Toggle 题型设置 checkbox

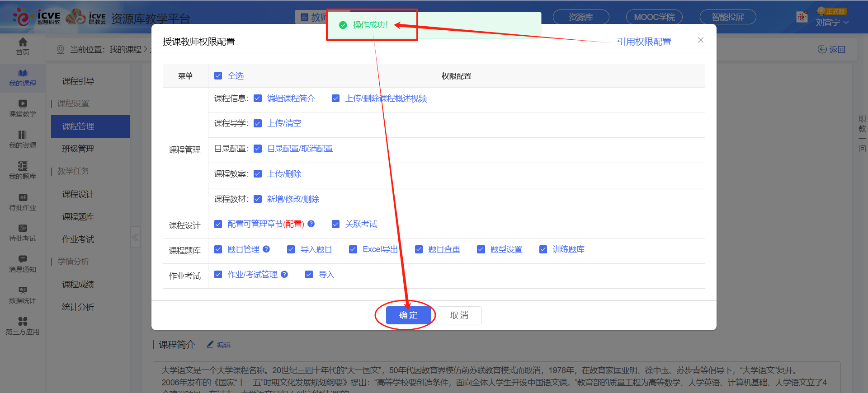481,249
